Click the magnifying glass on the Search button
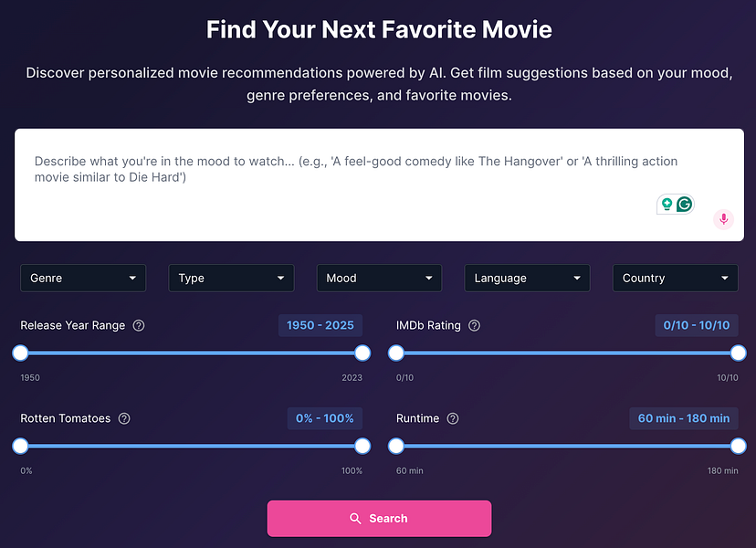This screenshot has width=756, height=548. (356, 518)
